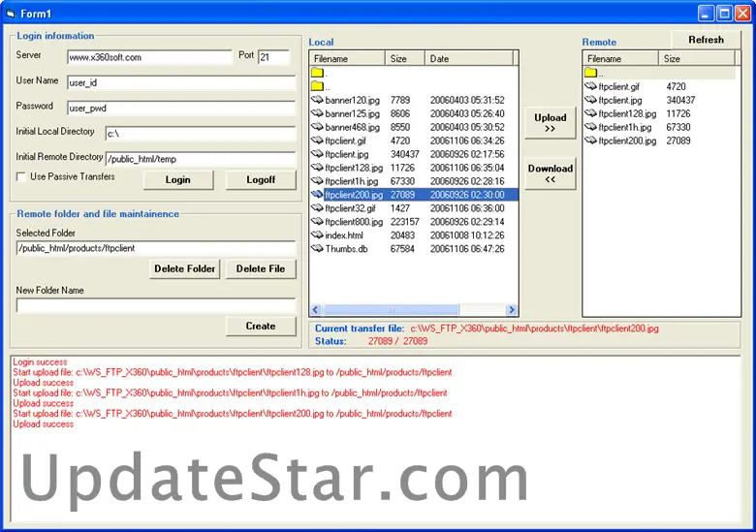Click the 'Login success' log line
Screen dimensions: 756x532
[40, 361]
